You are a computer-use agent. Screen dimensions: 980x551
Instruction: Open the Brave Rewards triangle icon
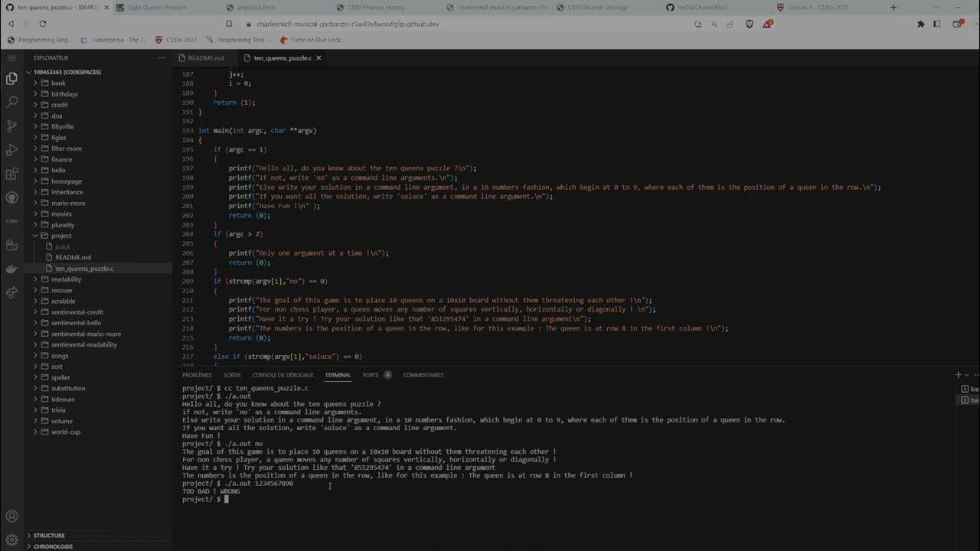[x=767, y=24]
